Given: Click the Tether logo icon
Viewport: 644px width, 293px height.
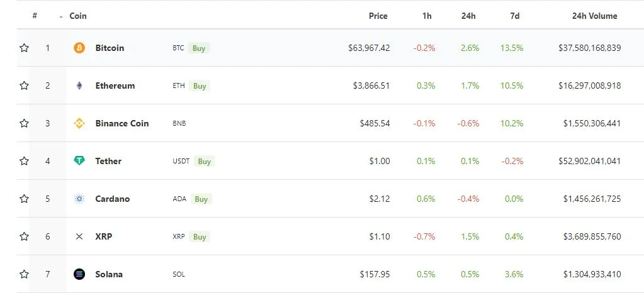Looking at the screenshot, I should [79, 161].
